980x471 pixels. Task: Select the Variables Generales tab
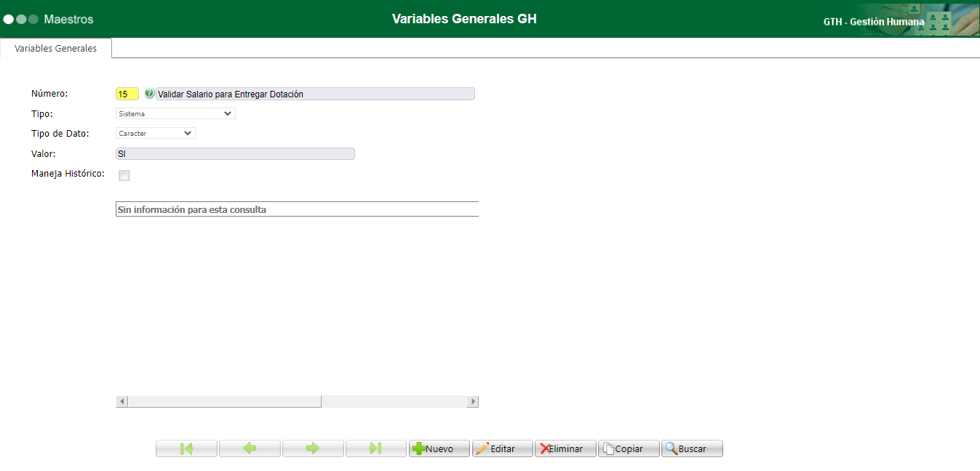(55, 48)
